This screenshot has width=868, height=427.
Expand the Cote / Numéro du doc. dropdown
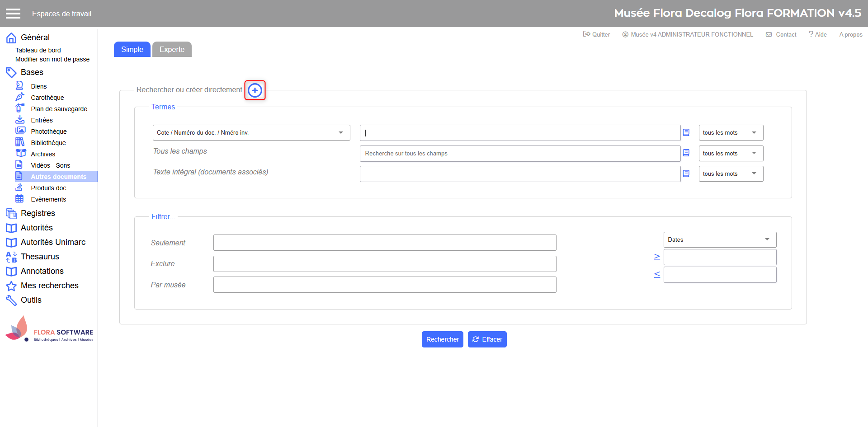click(251, 132)
